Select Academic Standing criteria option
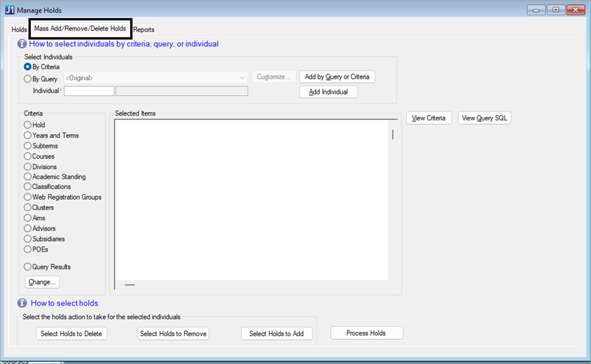Image resolution: width=591 pixels, height=364 pixels. 27,177
